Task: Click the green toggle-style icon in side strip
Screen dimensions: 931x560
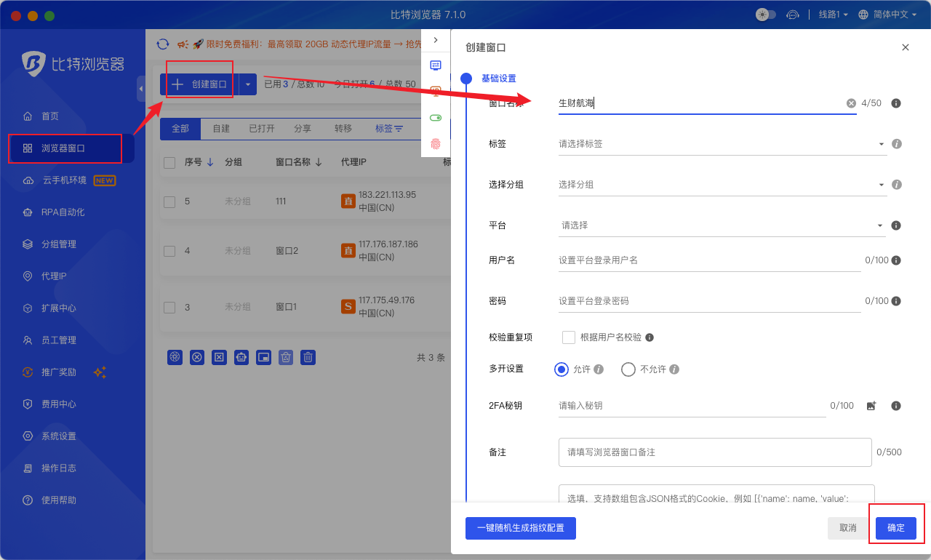Action: (436, 117)
